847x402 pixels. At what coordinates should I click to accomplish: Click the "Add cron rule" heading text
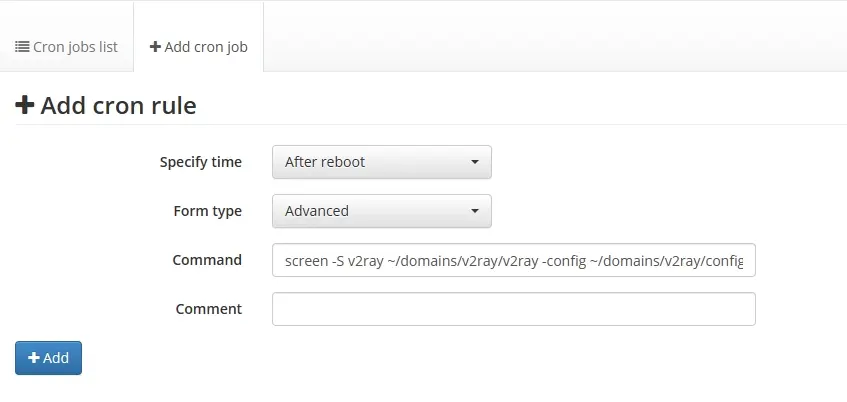tap(118, 105)
